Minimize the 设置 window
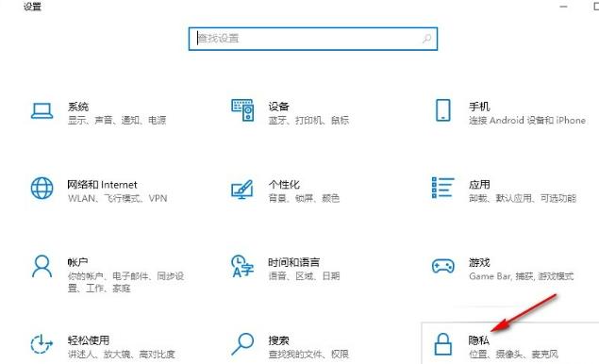The width and height of the screenshot is (599, 364). point(563,7)
